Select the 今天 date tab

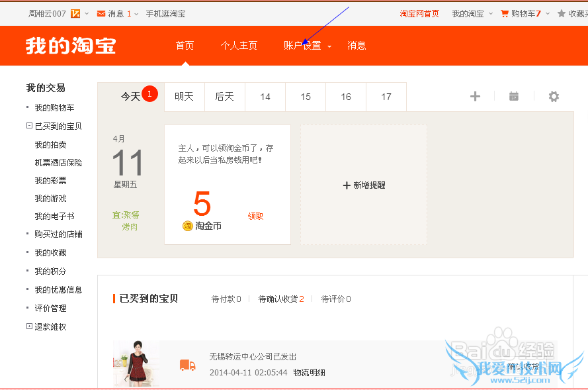coord(131,97)
